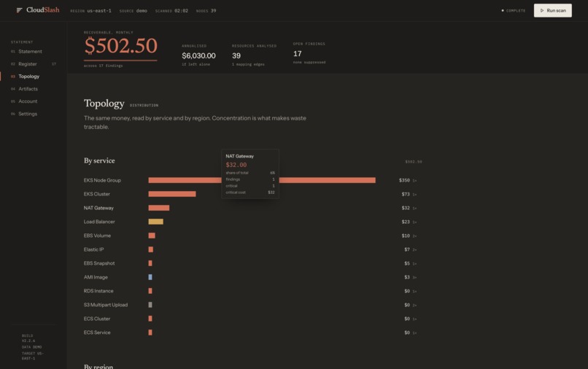Click the EKS Node Group bar
The image size is (588, 369).
click(262, 180)
